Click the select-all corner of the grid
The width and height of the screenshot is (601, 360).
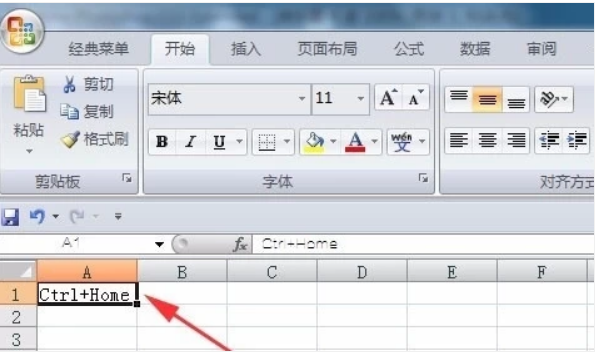(x=18, y=271)
